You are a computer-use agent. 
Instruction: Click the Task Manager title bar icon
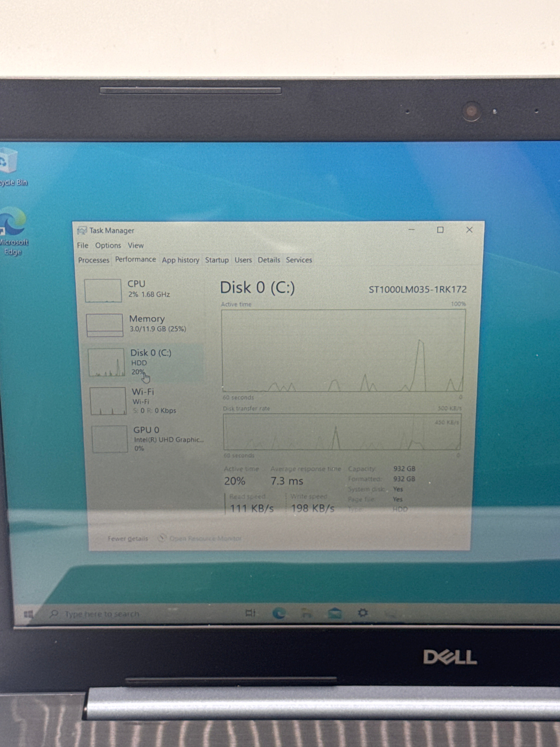[82, 231]
